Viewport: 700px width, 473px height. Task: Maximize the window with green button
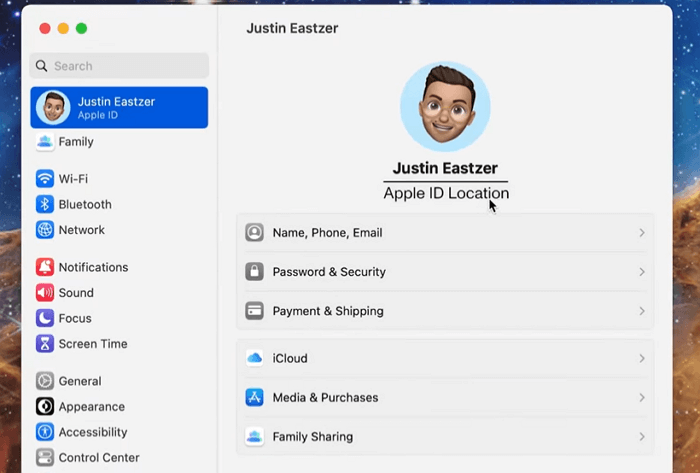point(81,29)
